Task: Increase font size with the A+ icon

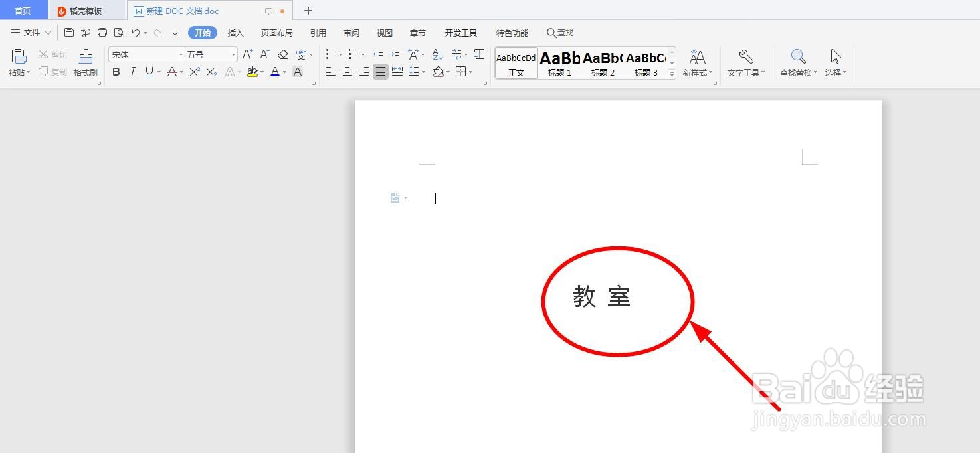Action: pos(247,54)
